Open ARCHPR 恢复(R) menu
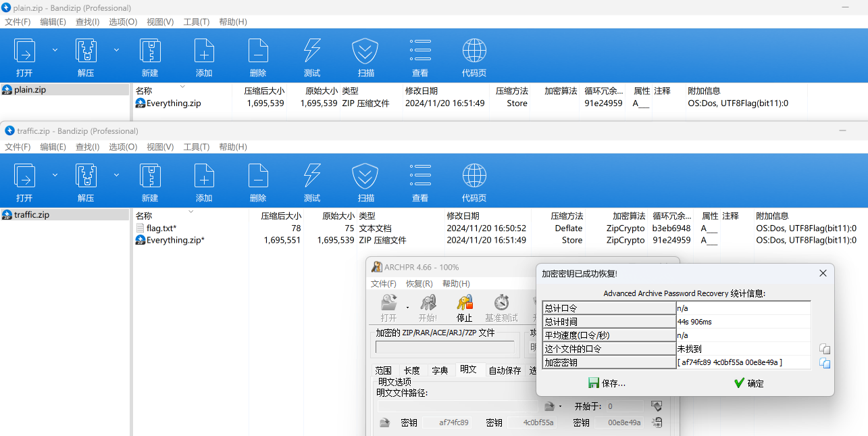This screenshot has width=868, height=436. point(419,284)
